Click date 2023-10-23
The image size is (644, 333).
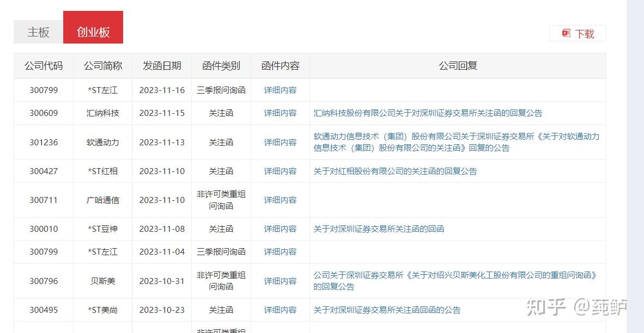162,310
